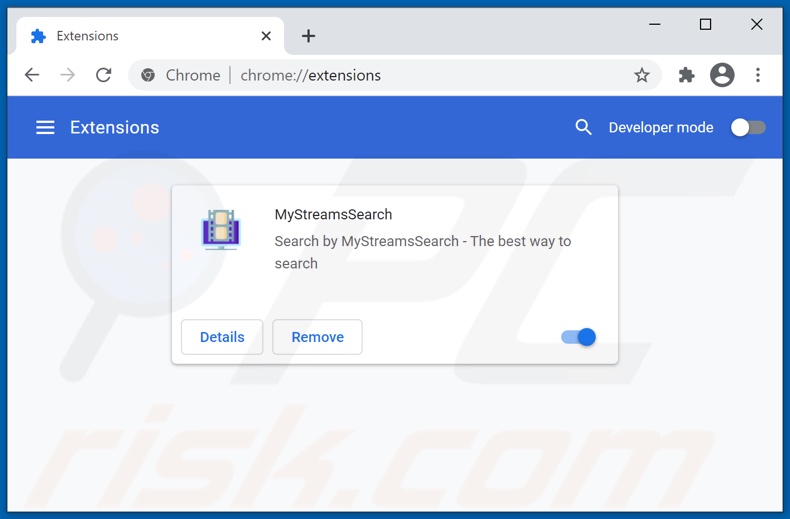View Chrome site info icon in the address bar
Viewport: 790px width, 519px height.
[x=148, y=75]
